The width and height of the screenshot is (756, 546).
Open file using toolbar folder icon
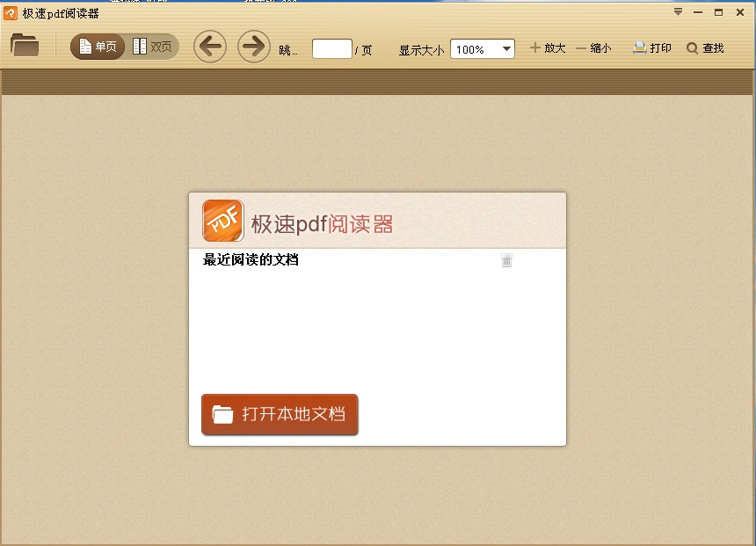(x=25, y=46)
